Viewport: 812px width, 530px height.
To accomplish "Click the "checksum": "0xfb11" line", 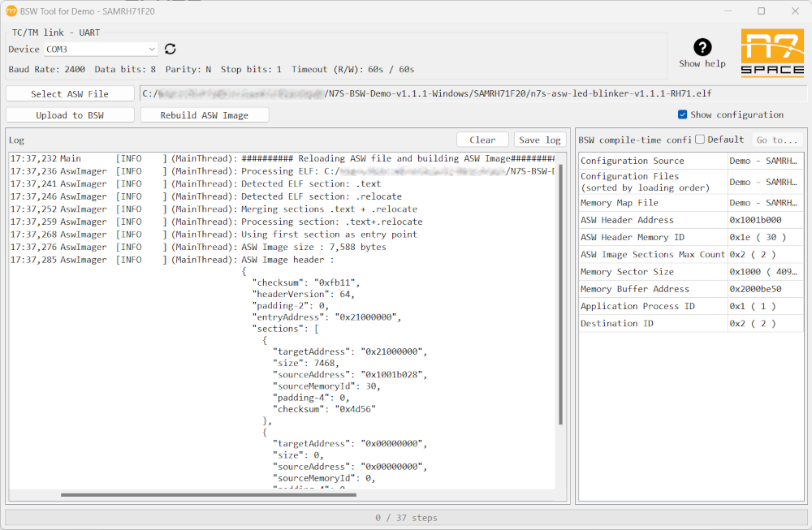I will click(306, 282).
